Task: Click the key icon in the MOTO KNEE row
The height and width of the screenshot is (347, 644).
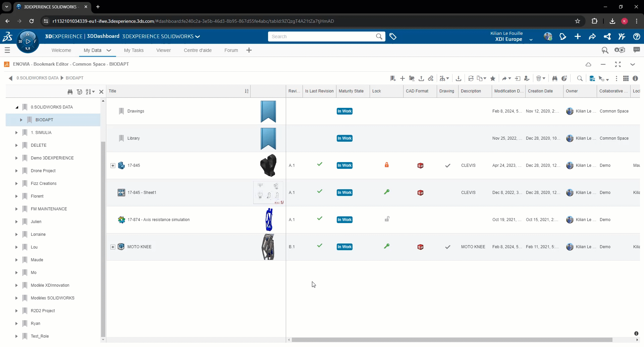Action: [387, 246]
